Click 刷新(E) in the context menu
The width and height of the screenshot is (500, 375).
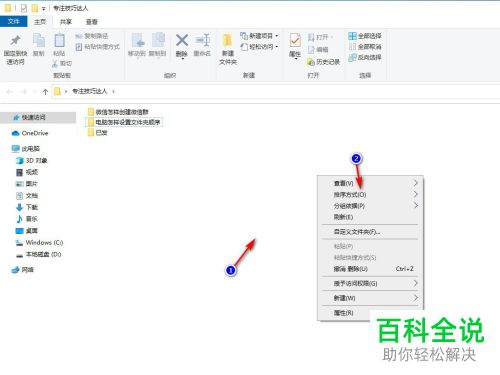click(370, 217)
